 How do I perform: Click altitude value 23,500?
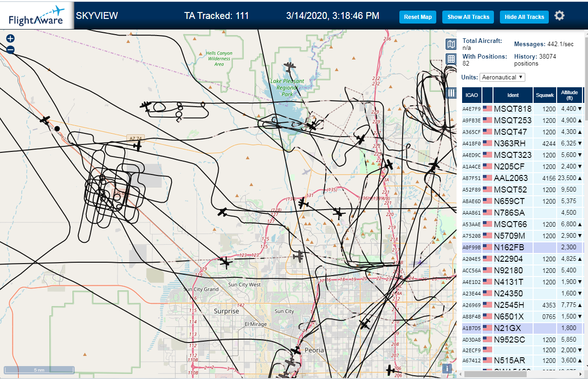pos(567,178)
